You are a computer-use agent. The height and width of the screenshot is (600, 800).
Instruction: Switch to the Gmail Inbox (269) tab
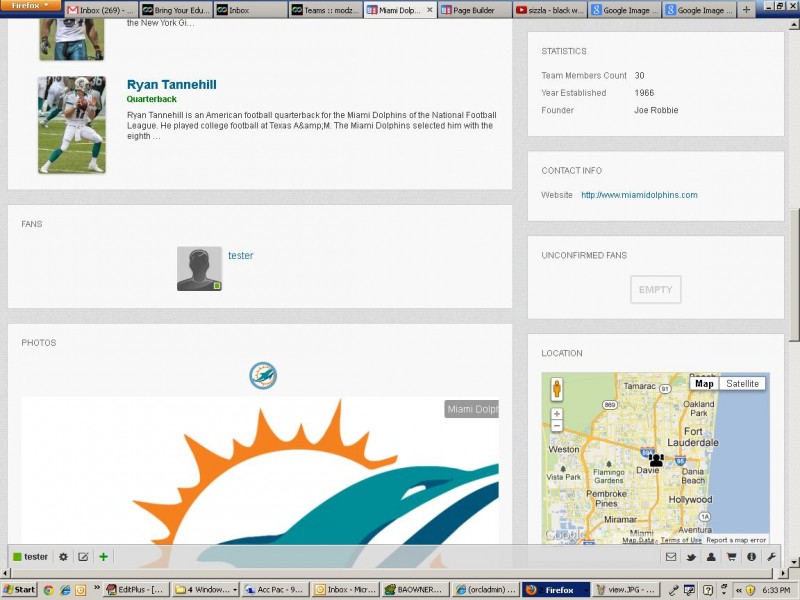point(101,10)
